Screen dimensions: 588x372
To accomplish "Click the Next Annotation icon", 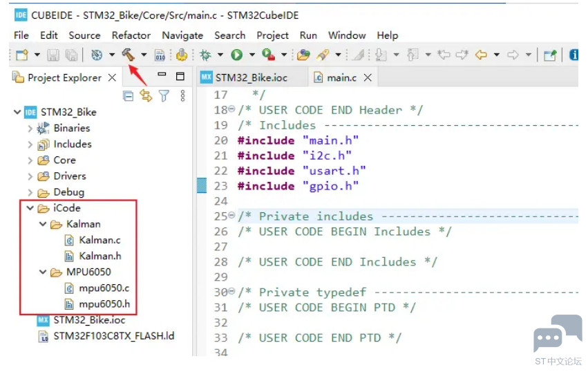I will [x=381, y=55].
